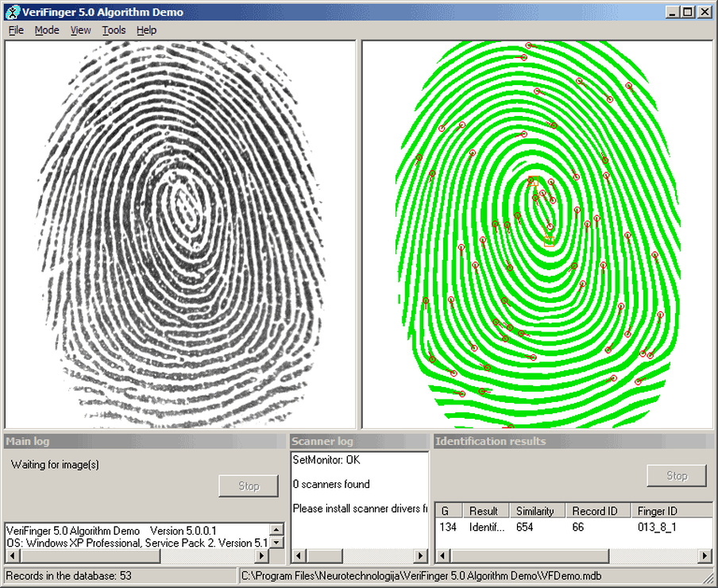Open the File menu
Screen dimensions: 718x588
[16, 30]
